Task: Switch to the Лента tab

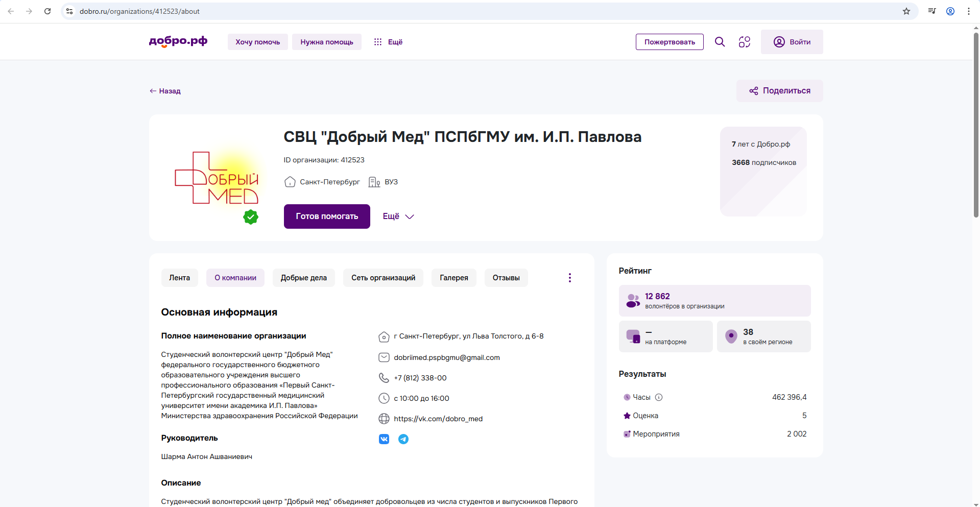Action: pos(180,278)
